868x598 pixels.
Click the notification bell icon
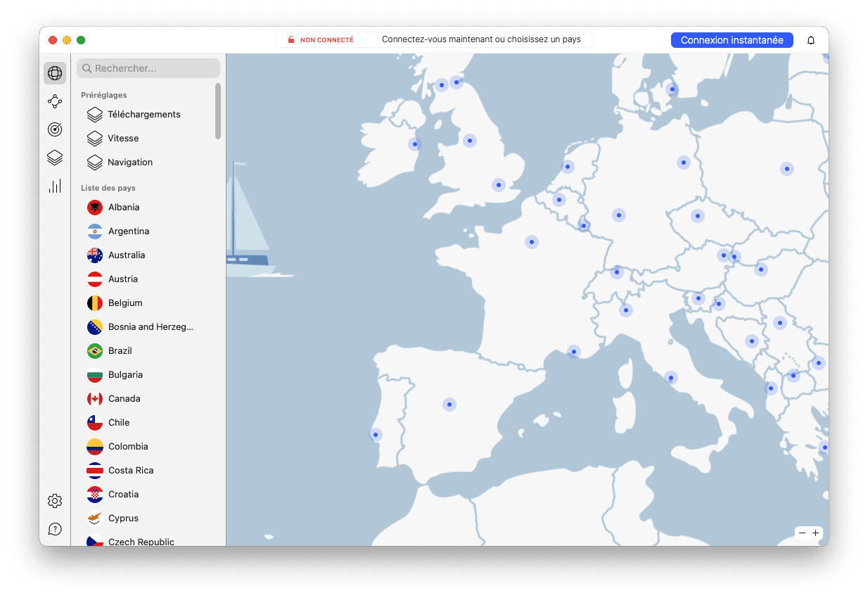tap(810, 40)
